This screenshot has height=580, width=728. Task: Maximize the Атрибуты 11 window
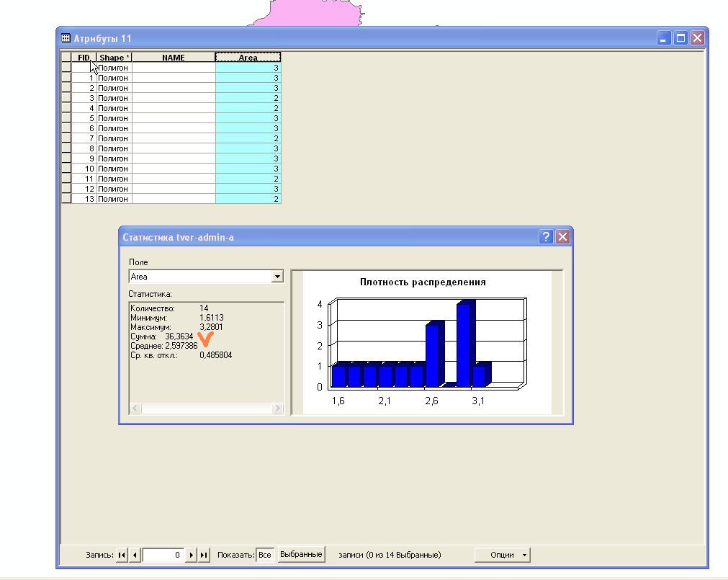pos(680,38)
